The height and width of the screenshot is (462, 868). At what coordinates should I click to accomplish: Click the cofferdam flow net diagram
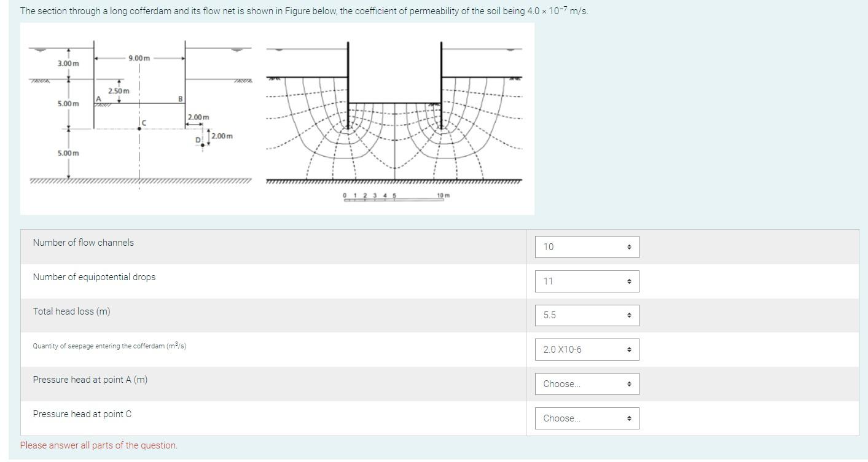[x=394, y=120]
